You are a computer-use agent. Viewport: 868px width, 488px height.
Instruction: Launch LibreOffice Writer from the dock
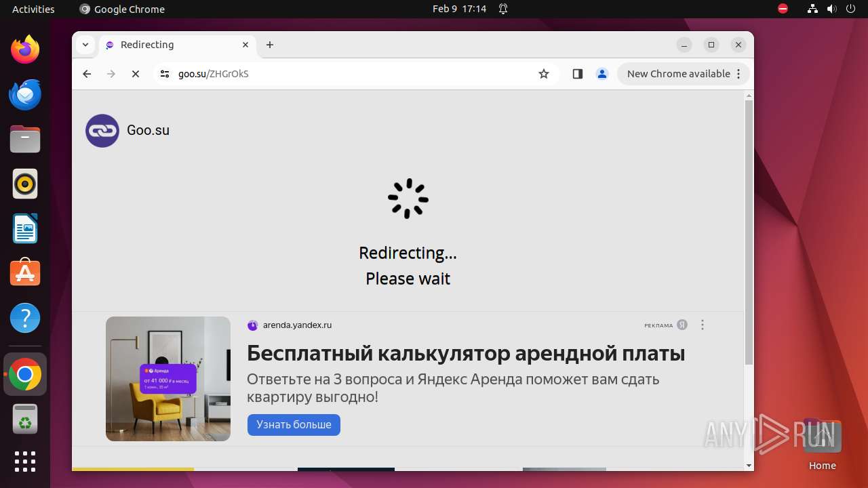tap(25, 228)
